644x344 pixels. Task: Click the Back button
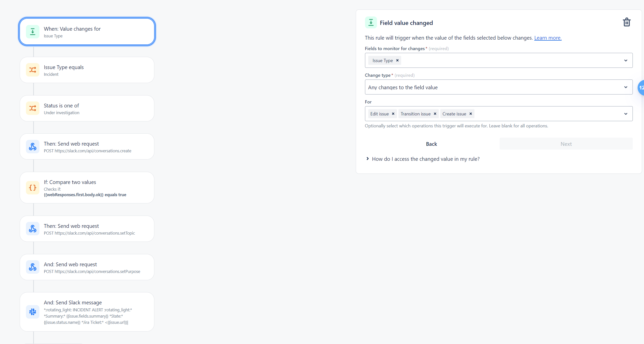coord(432,144)
